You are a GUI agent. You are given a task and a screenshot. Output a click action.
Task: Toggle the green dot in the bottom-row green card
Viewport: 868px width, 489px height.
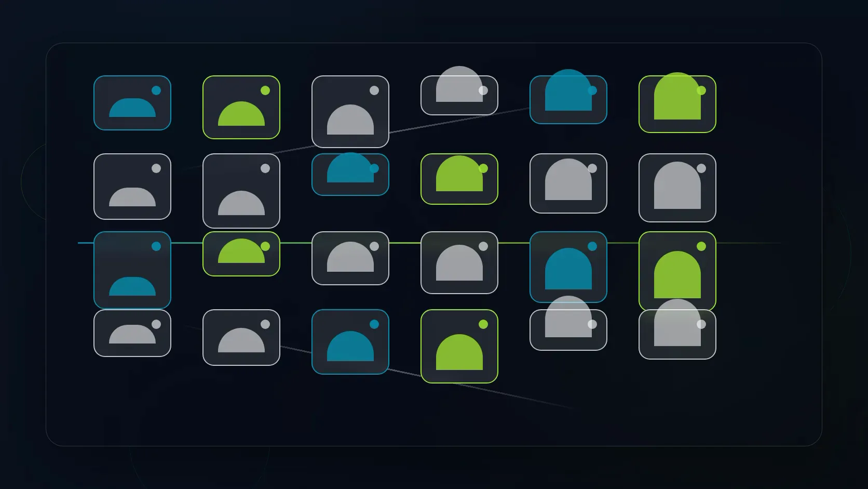click(x=483, y=324)
